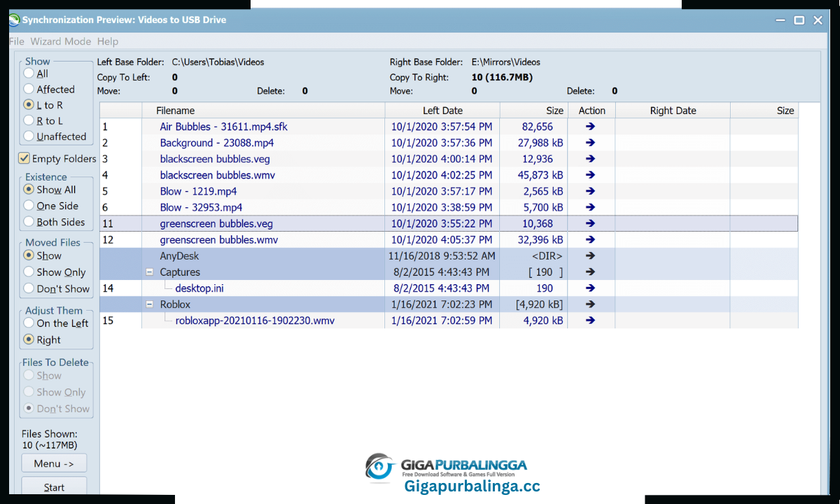The height and width of the screenshot is (504, 840).
Task: Select the Affected radio button
Action: coord(29,89)
